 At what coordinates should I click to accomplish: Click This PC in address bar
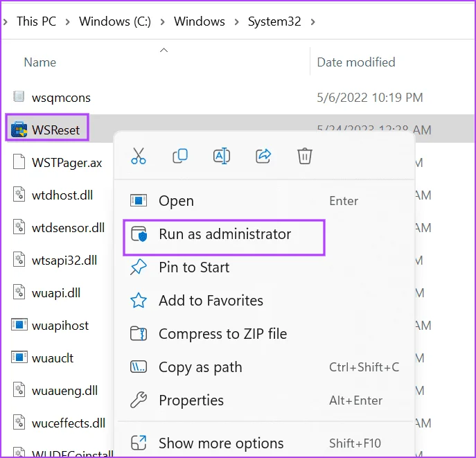click(x=37, y=21)
